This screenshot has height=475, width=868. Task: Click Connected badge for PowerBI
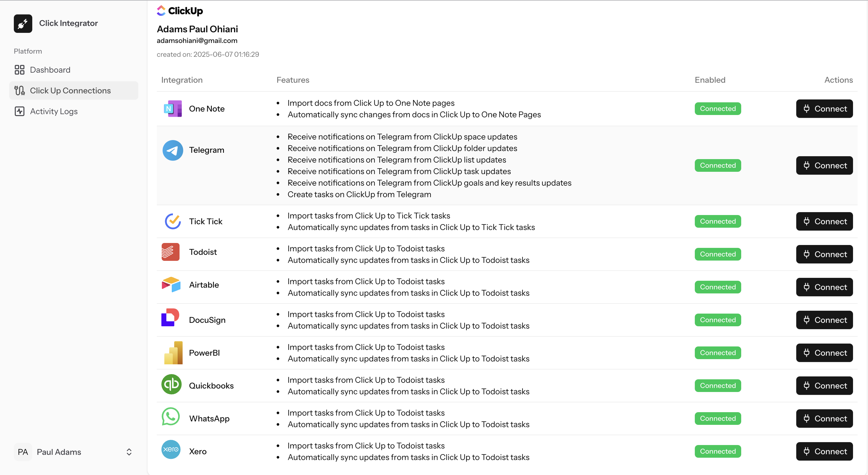(x=718, y=353)
